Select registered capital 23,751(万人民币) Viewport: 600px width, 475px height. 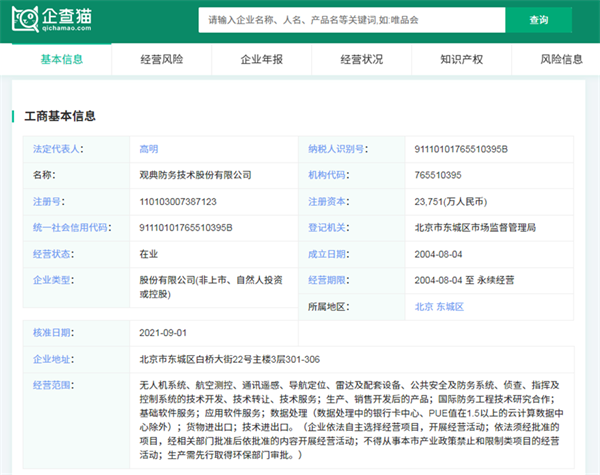point(451,201)
